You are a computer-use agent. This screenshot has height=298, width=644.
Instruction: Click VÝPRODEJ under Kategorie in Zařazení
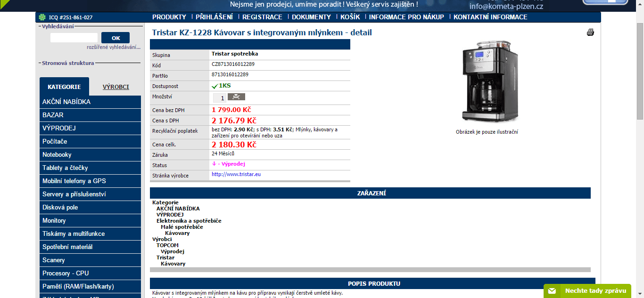tap(170, 215)
